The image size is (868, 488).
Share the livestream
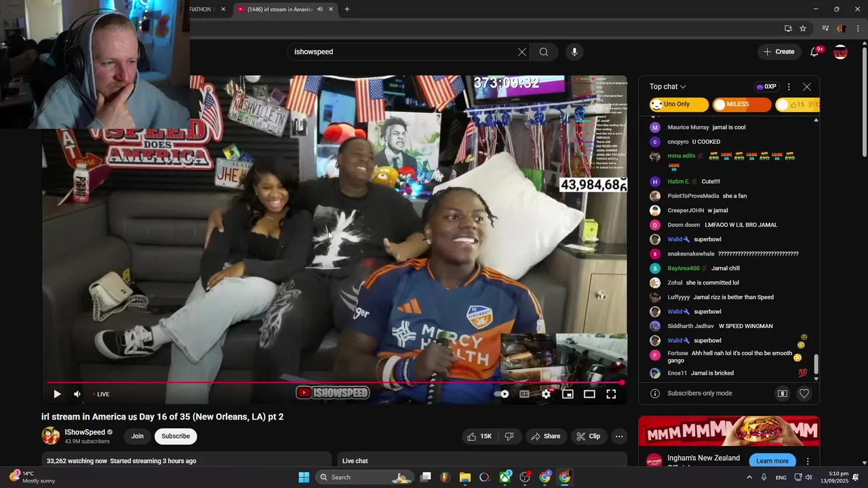point(546,436)
